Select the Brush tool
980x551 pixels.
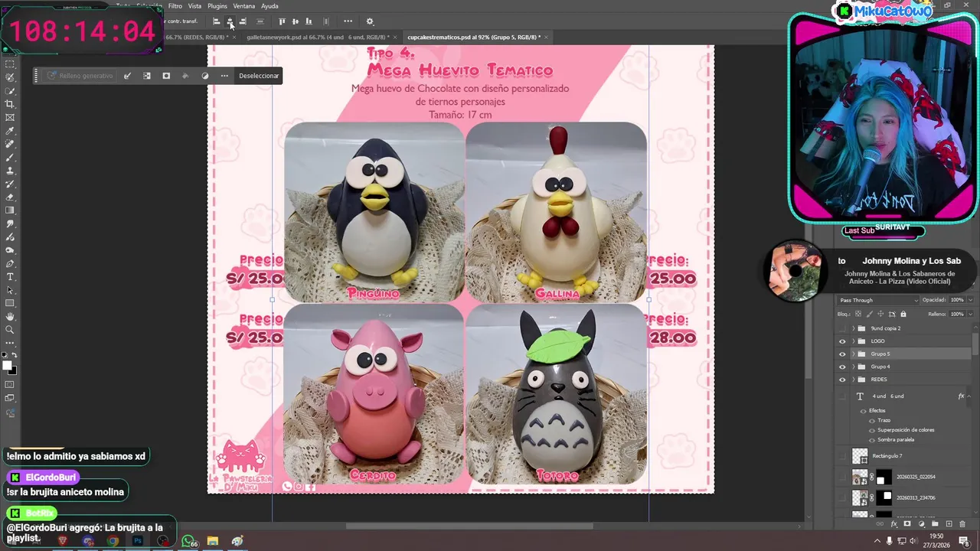click(x=10, y=157)
